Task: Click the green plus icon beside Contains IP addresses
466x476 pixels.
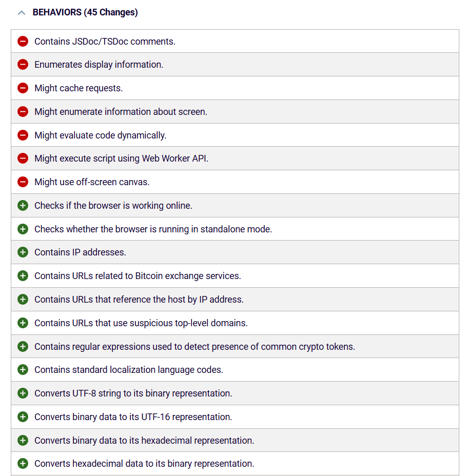Action: tap(23, 252)
